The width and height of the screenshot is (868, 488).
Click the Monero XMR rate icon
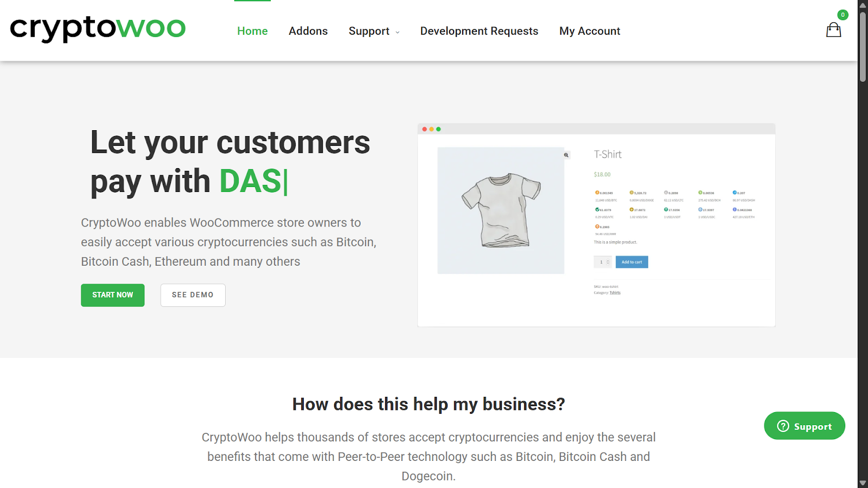click(597, 226)
